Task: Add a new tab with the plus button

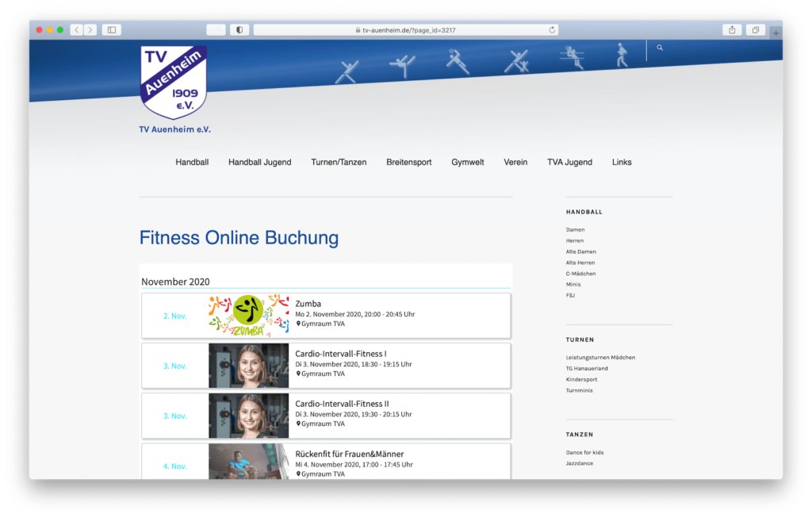Action: [776, 33]
